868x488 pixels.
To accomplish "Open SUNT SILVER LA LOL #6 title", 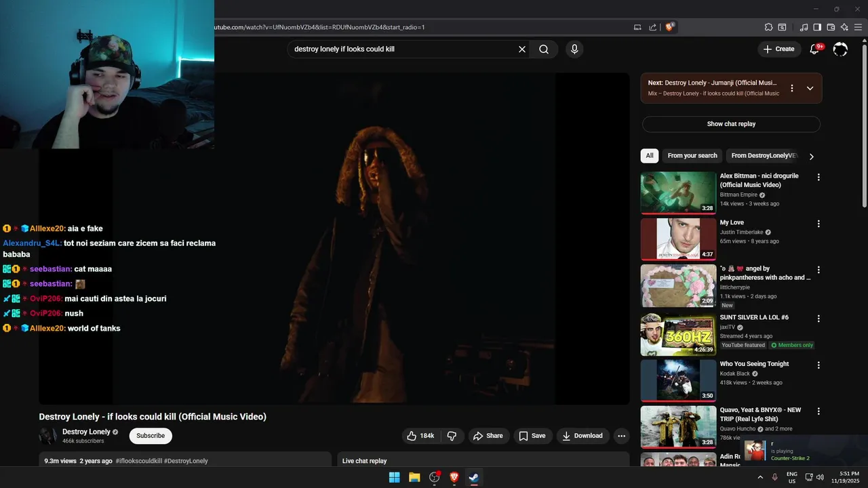I will [754, 317].
